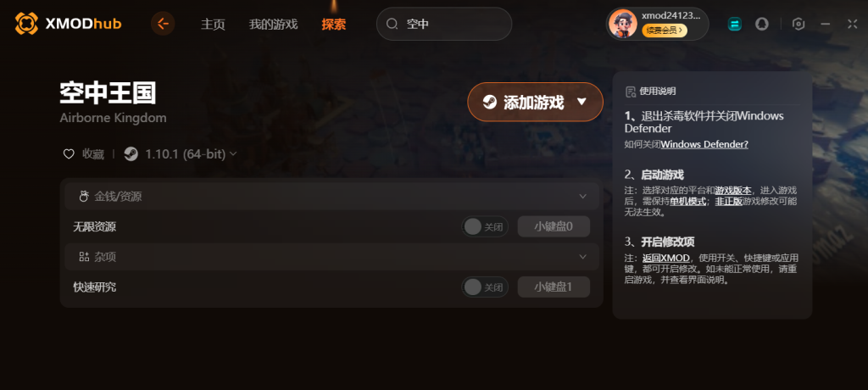Viewport: 868px width, 390px height.
Task: Switch to the 主页 tab
Action: tap(213, 25)
